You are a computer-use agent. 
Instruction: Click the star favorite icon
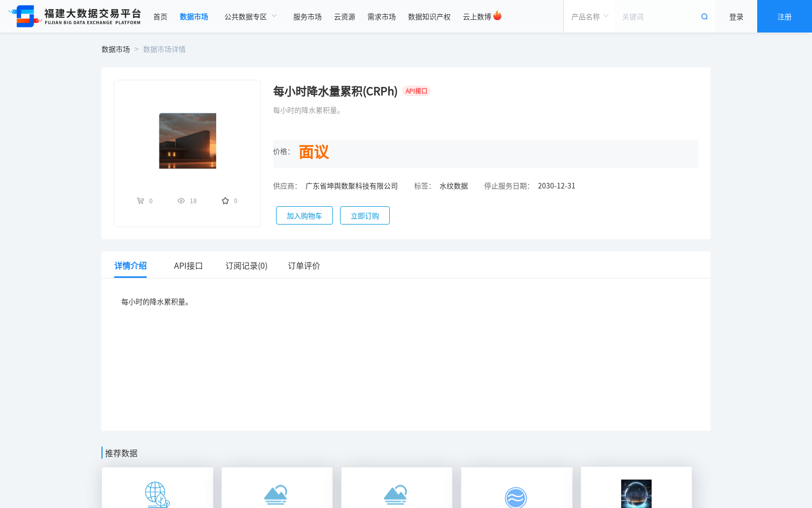click(x=225, y=201)
